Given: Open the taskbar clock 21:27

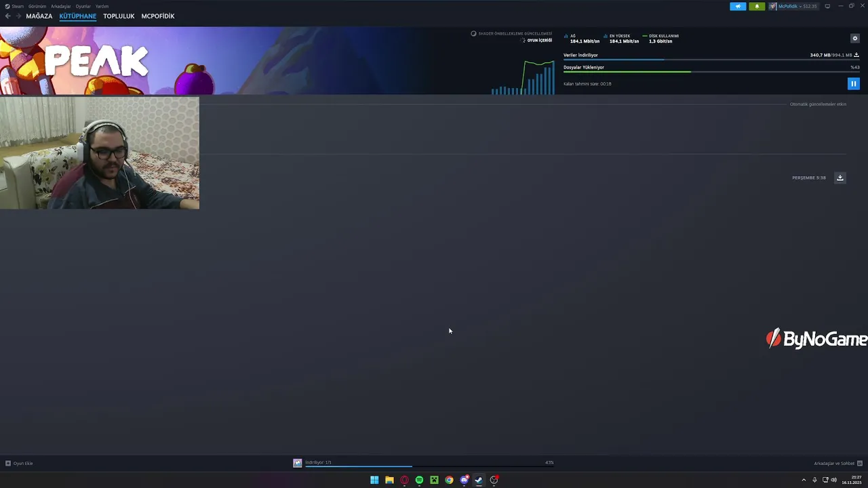Looking at the screenshot, I should coord(852,480).
